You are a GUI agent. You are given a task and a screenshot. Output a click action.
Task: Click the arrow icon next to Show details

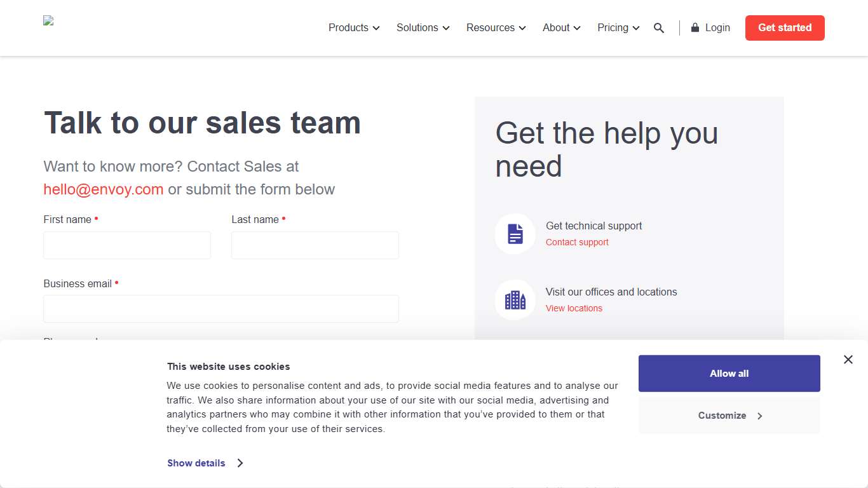[x=240, y=463]
